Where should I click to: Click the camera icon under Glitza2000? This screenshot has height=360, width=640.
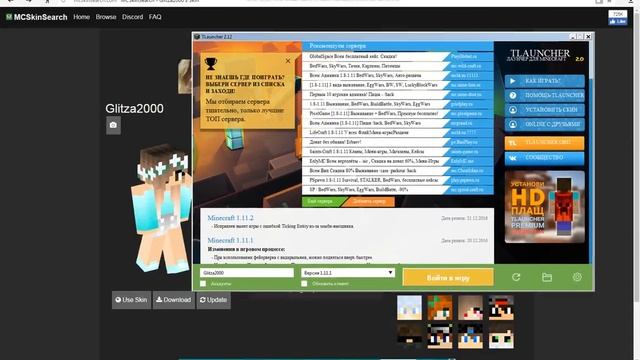click(113, 125)
